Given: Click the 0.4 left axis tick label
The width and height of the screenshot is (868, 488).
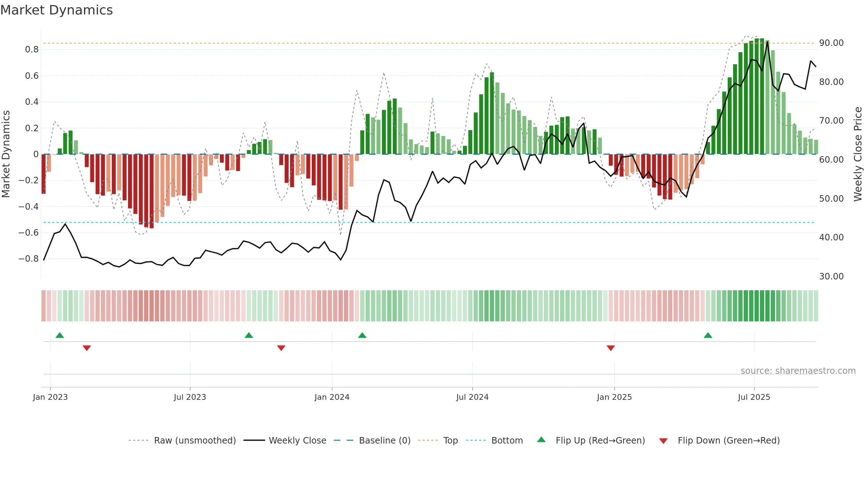Looking at the screenshot, I should (x=32, y=102).
